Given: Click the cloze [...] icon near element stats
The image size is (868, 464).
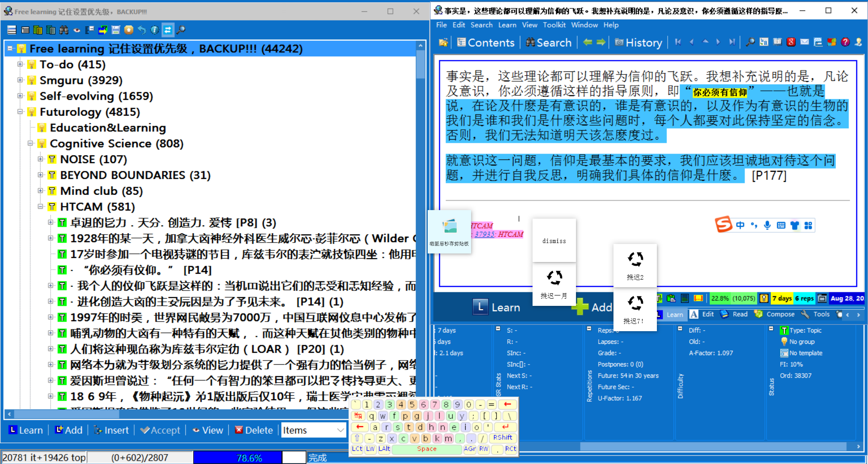Looking at the screenshot, I should click(x=698, y=298).
